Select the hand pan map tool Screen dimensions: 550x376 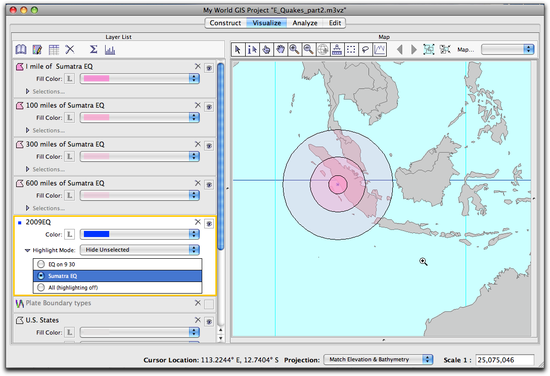click(280, 49)
